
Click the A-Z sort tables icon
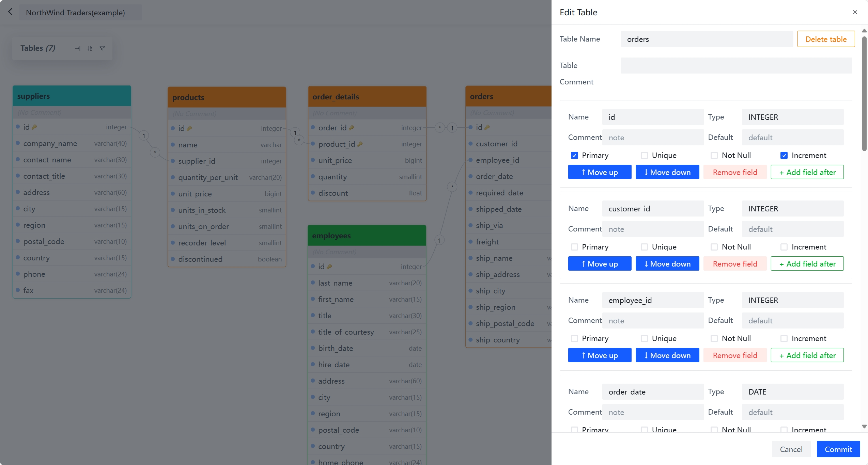(90, 48)
